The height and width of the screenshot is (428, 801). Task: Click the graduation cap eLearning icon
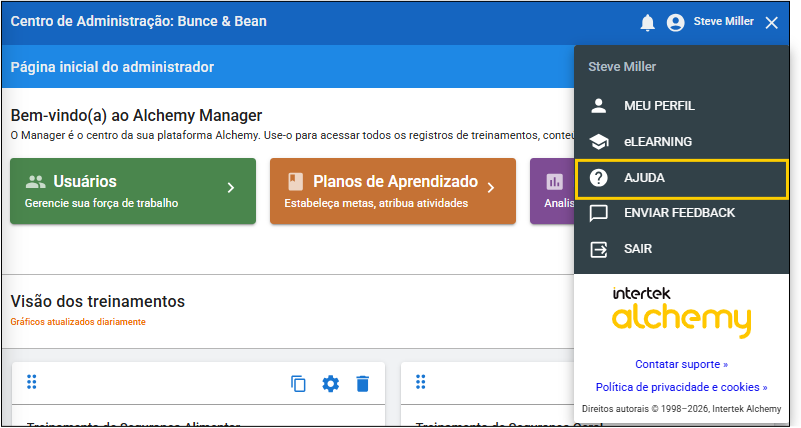599,142
